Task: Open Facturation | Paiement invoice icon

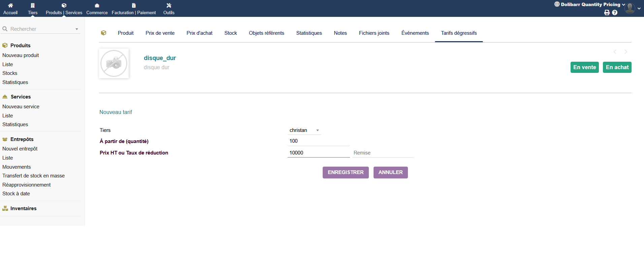Action: 134,5
